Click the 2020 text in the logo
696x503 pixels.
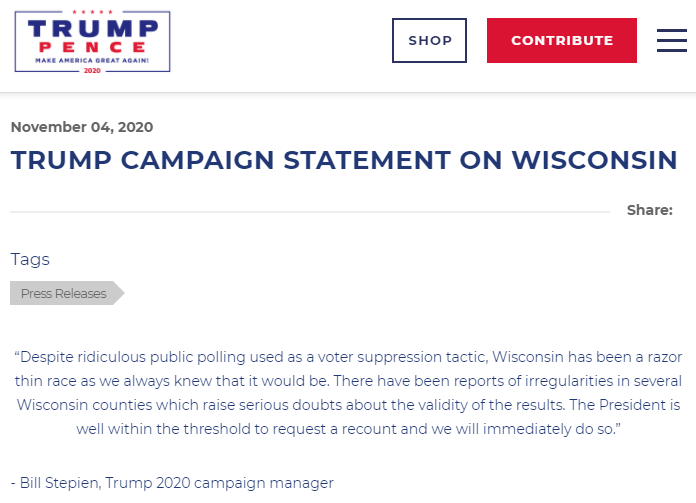pos(92,70)
